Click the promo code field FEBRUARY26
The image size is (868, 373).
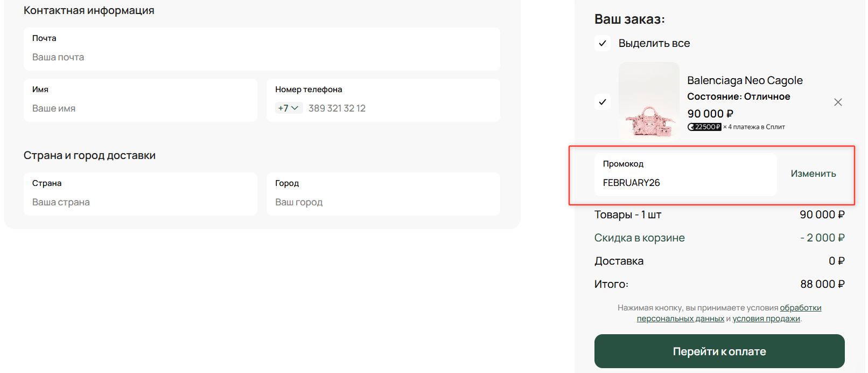pyautogui.click(x=685, y=183)
